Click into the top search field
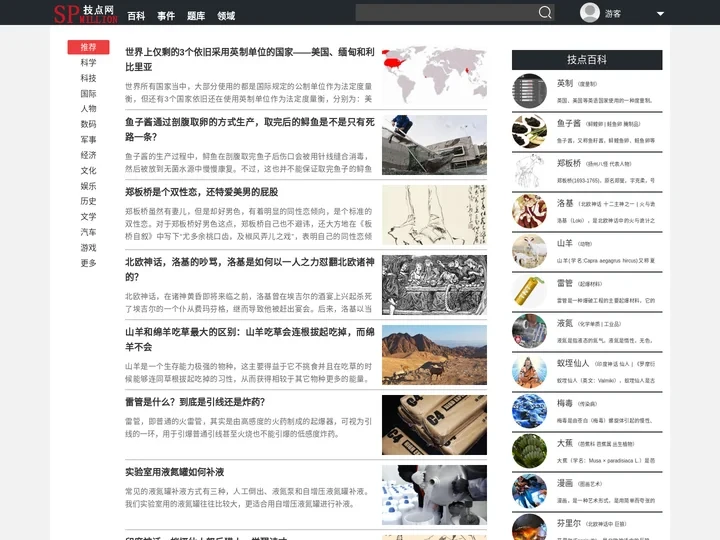 [446, 12]
